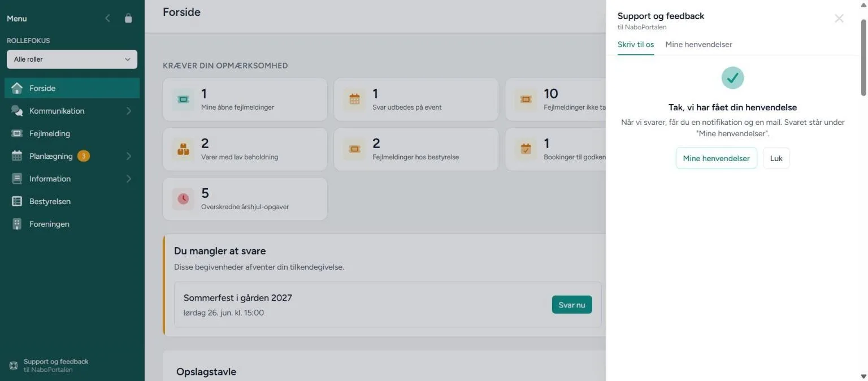Expand the Kommunikation submenu arrow
Screen dimensions: 868x381
pyautogui.click(x=128, y=111)
